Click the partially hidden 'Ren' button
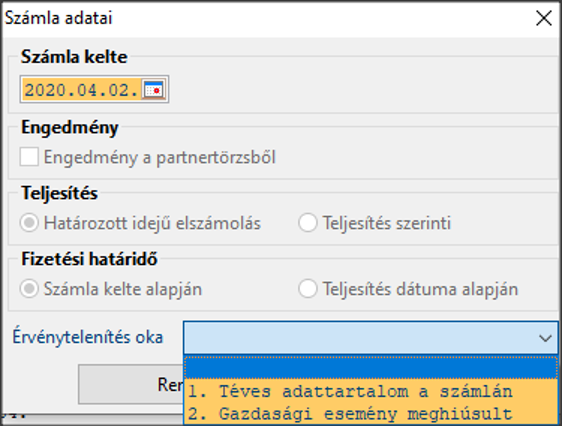This screenshot has width=562, height=426. [x=131, y=384]
